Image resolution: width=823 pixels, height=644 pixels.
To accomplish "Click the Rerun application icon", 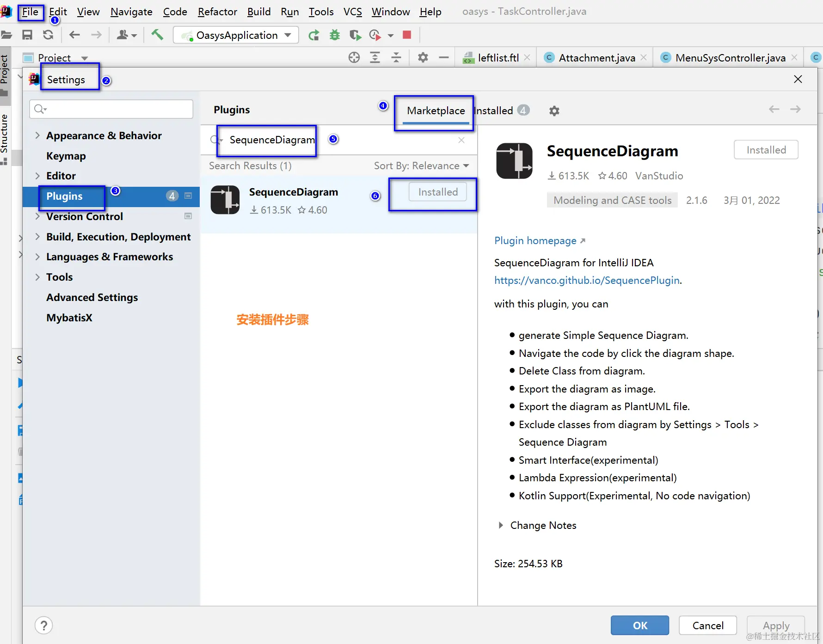I will coord(314,35).
